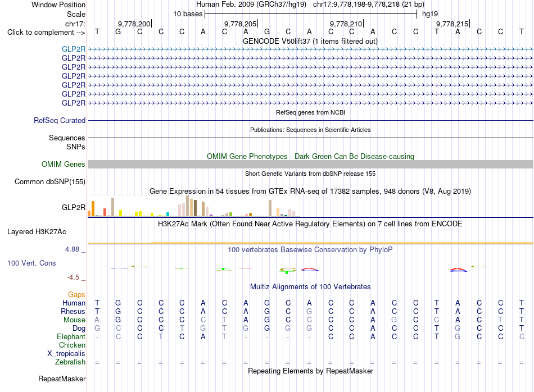Click the OMIM Genes track label

click(x=64, y=165)
